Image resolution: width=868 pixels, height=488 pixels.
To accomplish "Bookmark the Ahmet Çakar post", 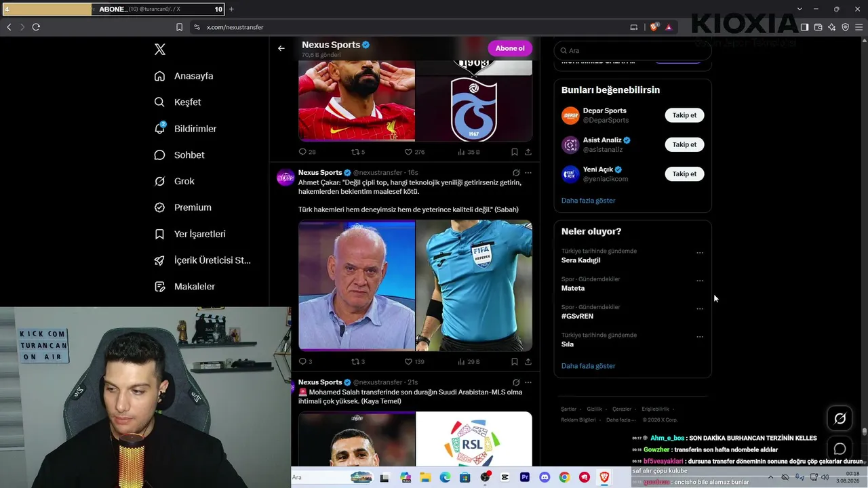I will pyautogui.click(x=515, y=362).
